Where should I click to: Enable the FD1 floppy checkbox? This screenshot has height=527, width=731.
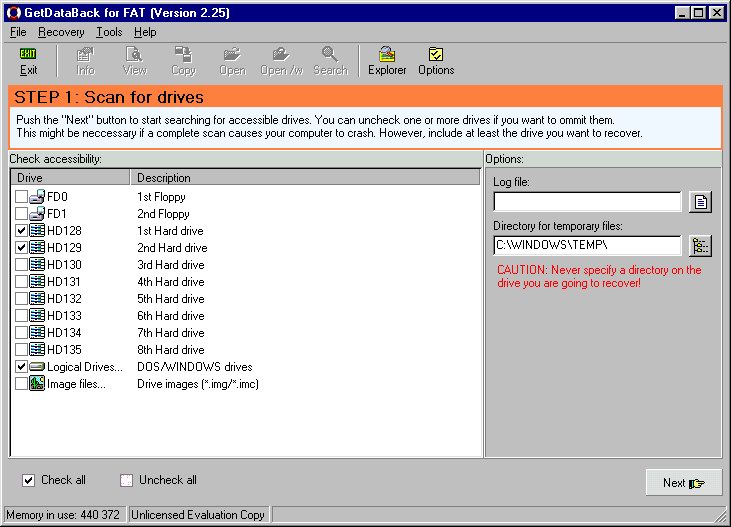coord(22,214)
